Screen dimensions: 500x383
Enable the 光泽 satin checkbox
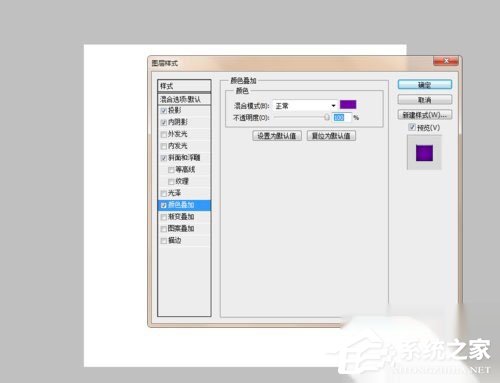tap(163, 193)
